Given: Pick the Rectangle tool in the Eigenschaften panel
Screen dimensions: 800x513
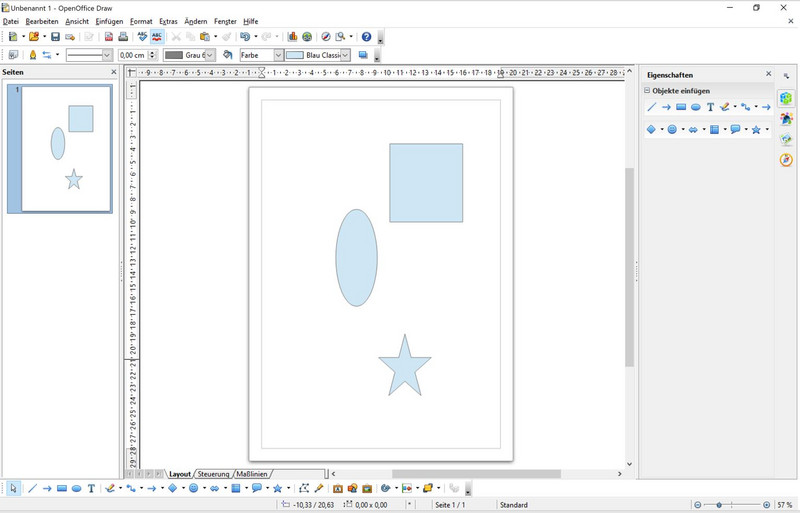Looking at the screenshot, I should pyautogui.click(x=681, y=107).
